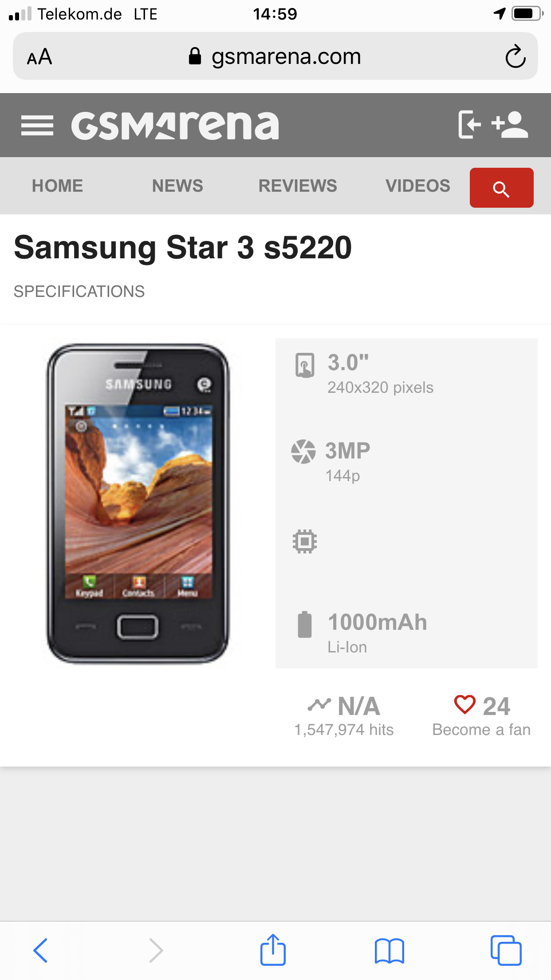Viewport: 551px width, 980px height.
Task: Open Safari bookmarks book icon
Action: (389, 951)
